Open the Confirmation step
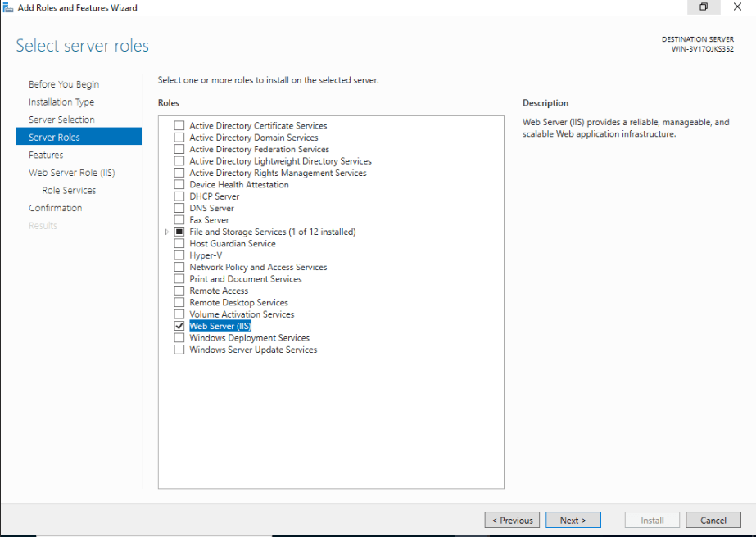Viewport: 756px width, 537px height. 55,208
